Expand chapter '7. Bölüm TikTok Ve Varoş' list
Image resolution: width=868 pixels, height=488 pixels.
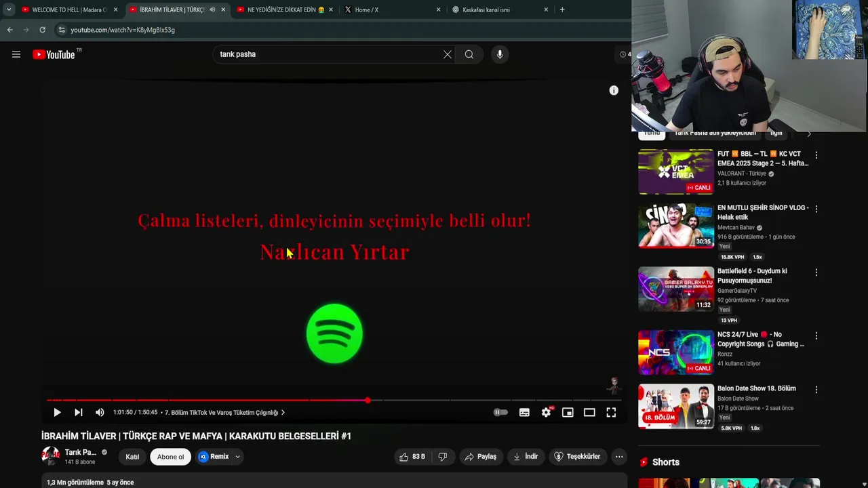[224, 412]
